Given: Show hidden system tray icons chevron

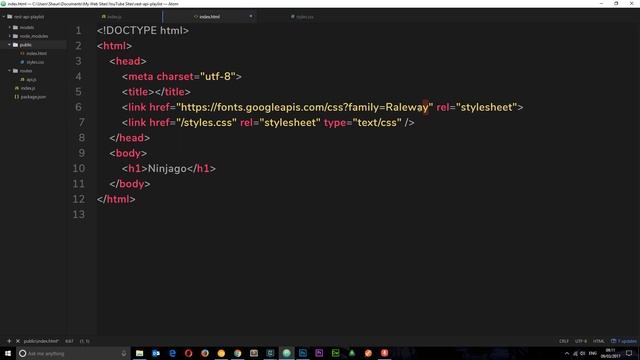Looking at the screenshot, I should tap(567, 353).
